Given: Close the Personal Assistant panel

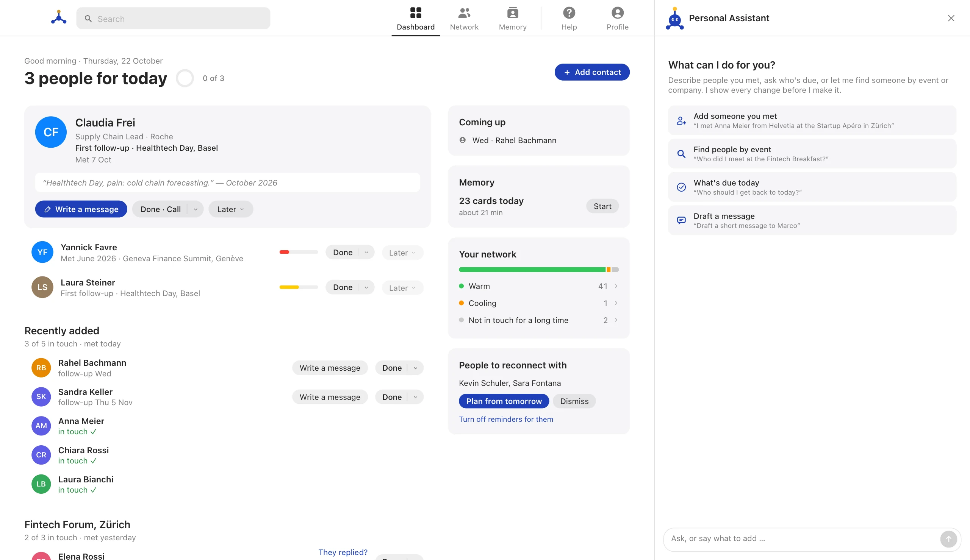Looking at the screenshot, I should tap(951, 18).
